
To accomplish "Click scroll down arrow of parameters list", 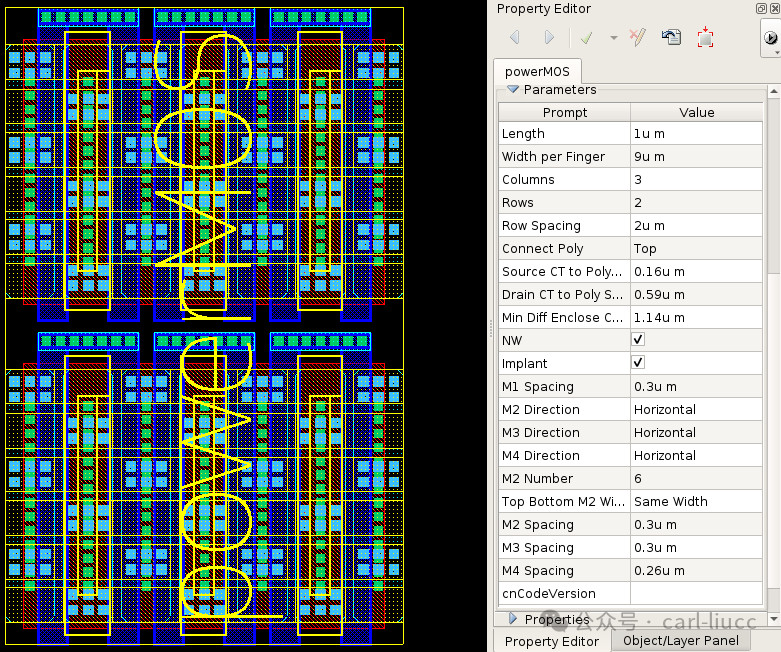I will tap(774, 619).
